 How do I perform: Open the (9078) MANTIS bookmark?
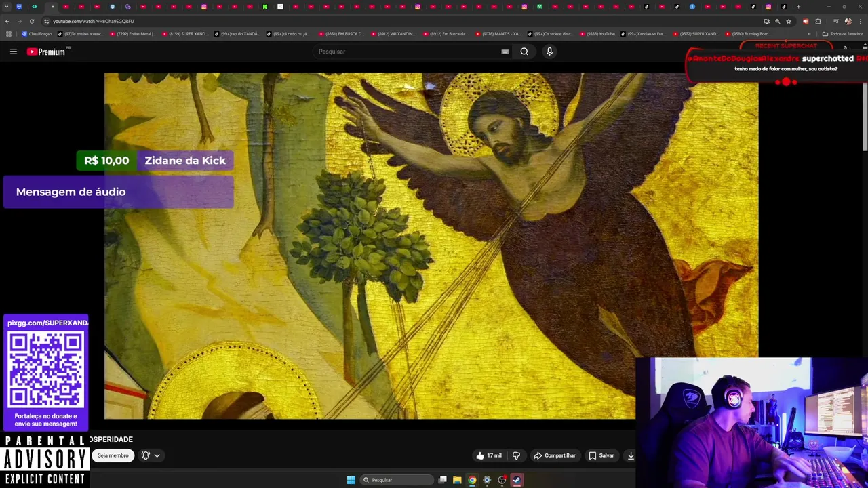(498, 34)
